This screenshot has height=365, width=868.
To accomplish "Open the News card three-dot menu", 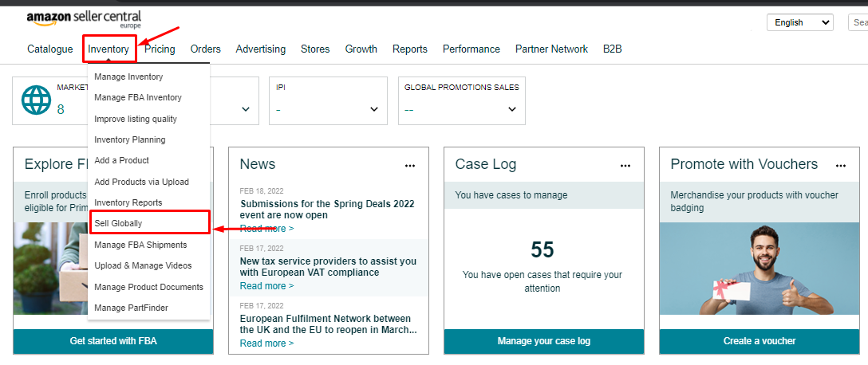I will coord(409,165).
